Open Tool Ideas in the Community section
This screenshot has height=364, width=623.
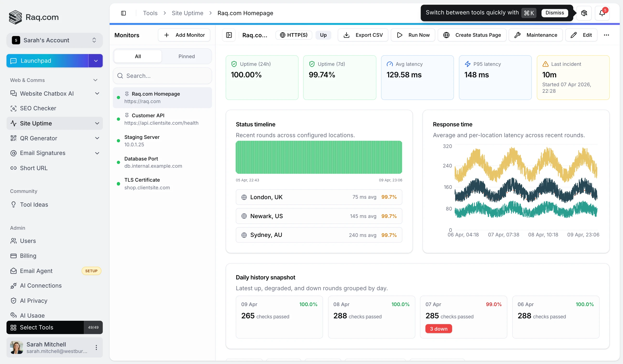pos(34,204)
